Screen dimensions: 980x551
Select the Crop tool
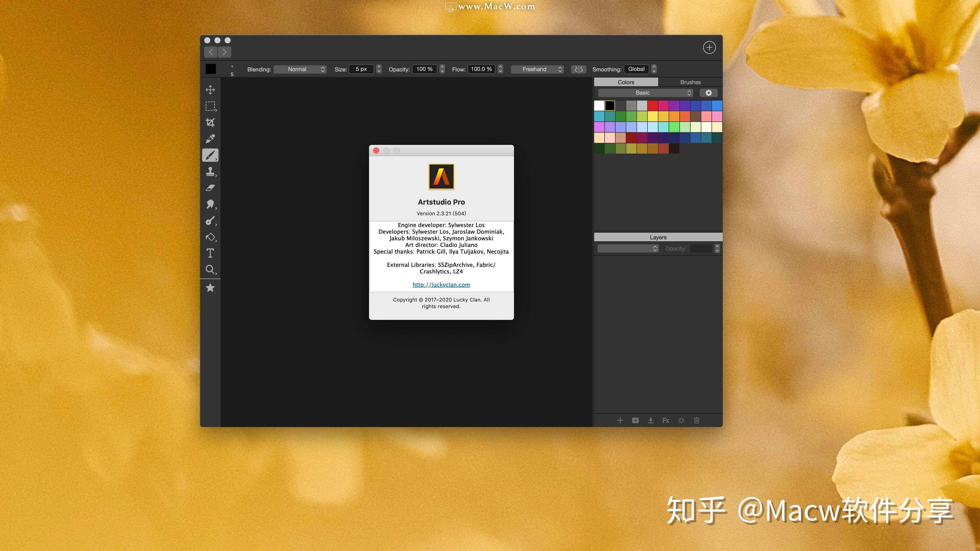coord(210,122)
